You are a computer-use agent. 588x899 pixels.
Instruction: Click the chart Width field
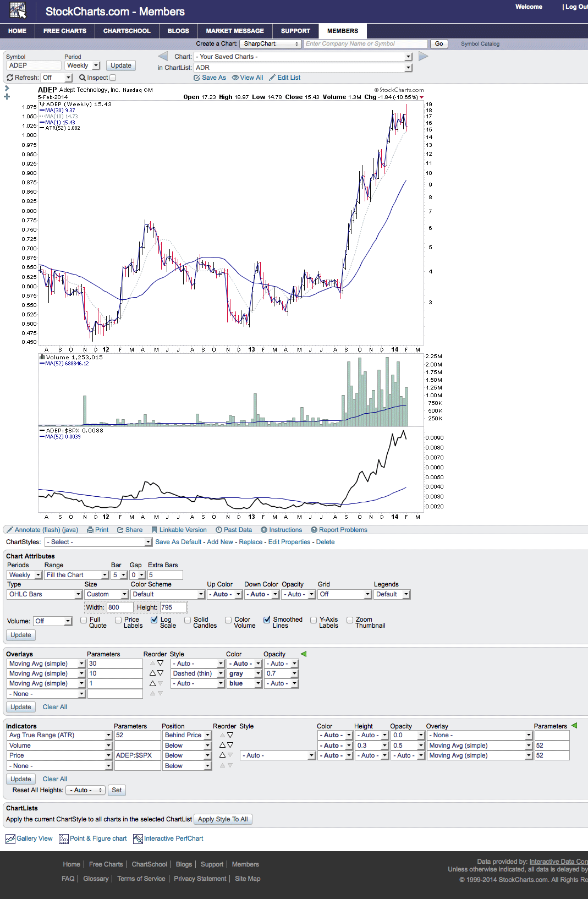(120, 607)
